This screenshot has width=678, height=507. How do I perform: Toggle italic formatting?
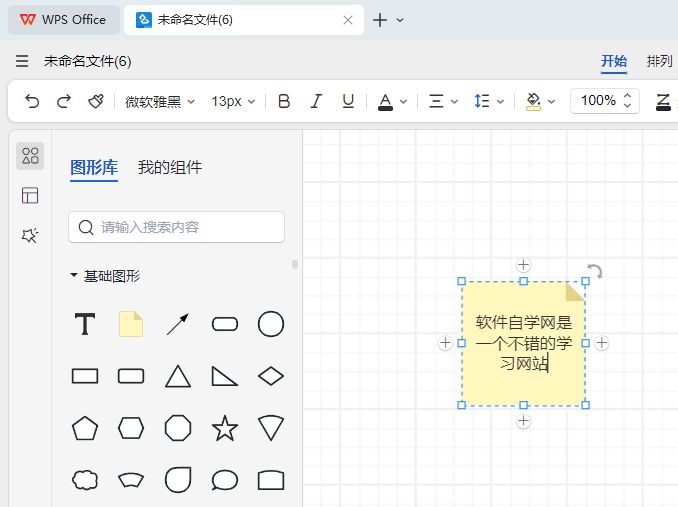coord(316,101)
